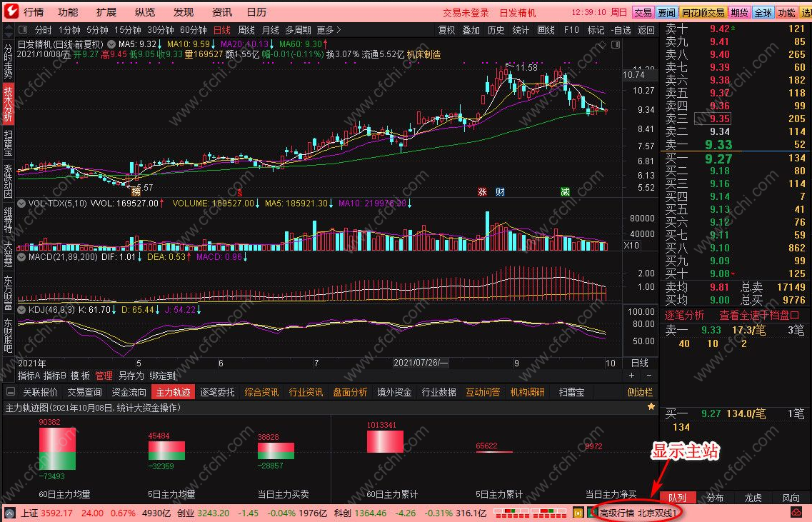Click 叠加 in chart toolbar

[x=471, y=30]
